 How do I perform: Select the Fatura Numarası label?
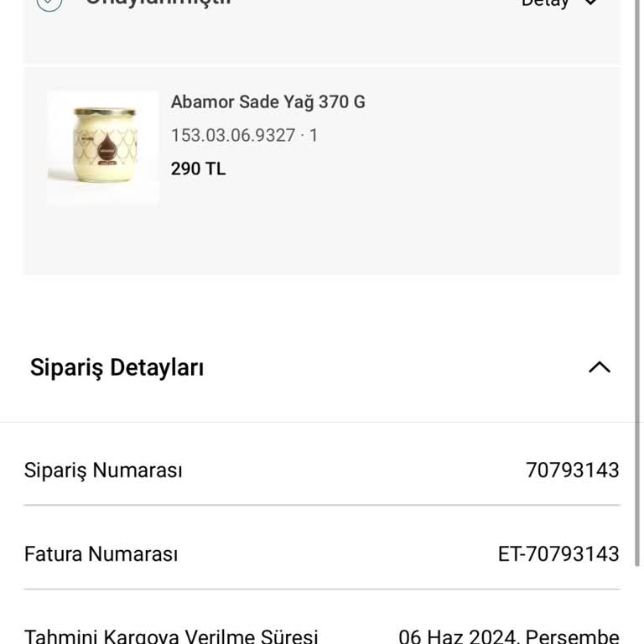(x=101, y=554)
